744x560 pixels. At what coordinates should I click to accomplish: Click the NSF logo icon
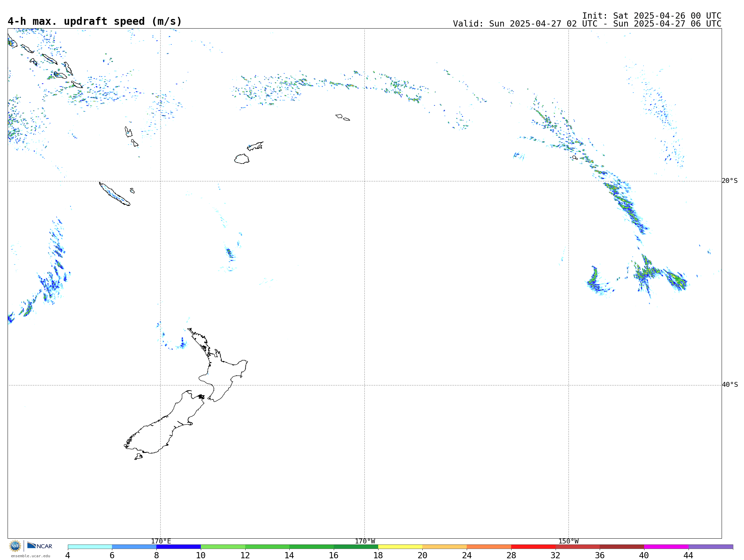(x=15, y=546)
